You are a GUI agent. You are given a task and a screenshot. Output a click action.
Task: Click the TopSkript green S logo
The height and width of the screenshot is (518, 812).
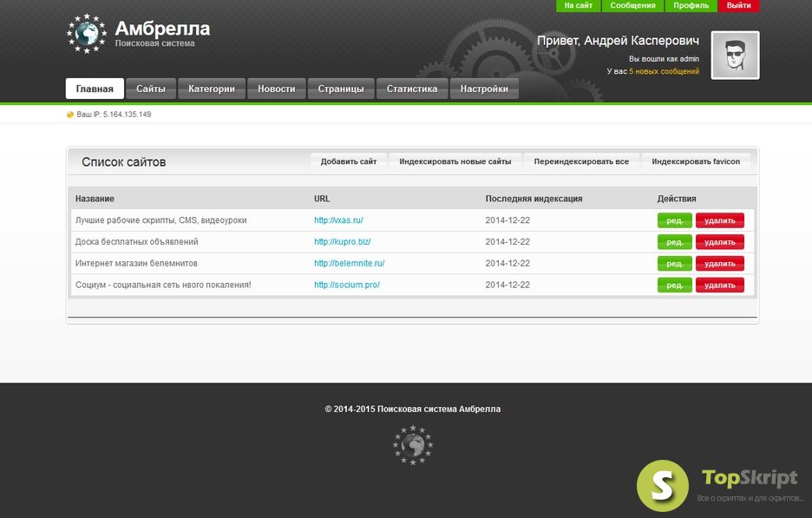663,485
